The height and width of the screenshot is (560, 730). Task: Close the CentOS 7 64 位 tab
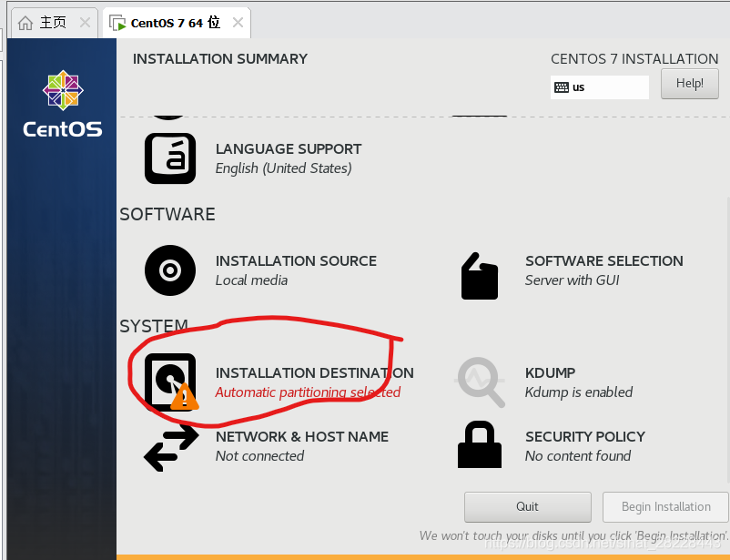(x=238, y=22)
